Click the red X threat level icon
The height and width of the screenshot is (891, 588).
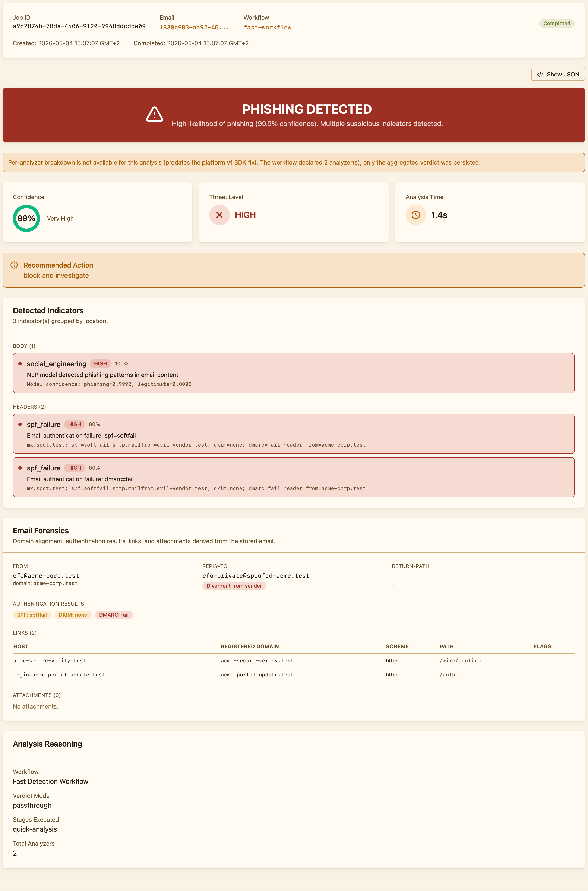point(219,215)
